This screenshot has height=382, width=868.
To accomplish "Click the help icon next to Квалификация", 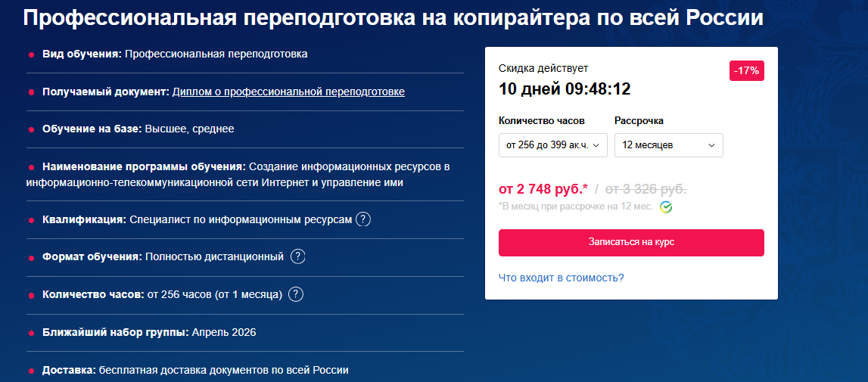I will click(x=363, y=219).
